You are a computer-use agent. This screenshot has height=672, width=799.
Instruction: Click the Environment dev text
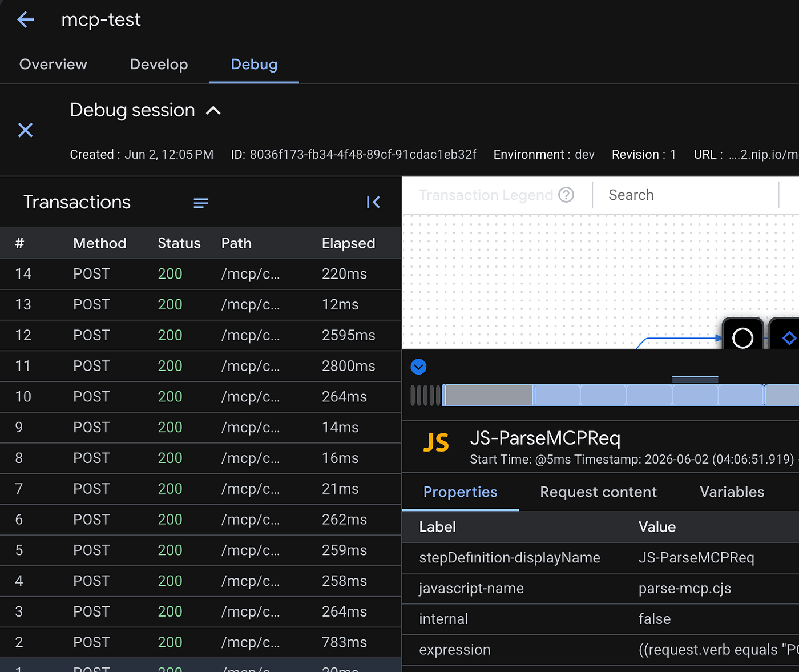(x=544, y=155)
